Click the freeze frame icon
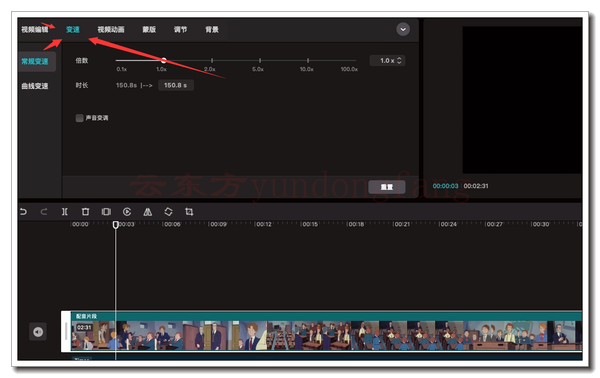Viewport: 600px width, 378px height. [106, 212]
